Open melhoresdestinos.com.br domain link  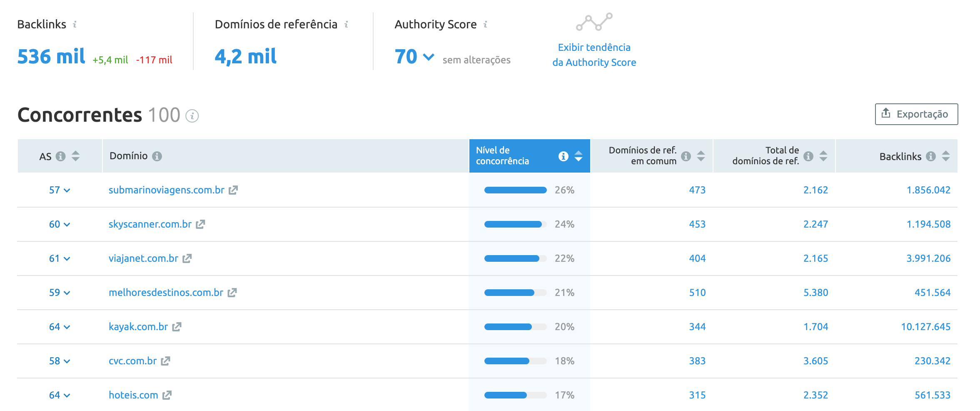pyautogui.click(x=166, y=293)
